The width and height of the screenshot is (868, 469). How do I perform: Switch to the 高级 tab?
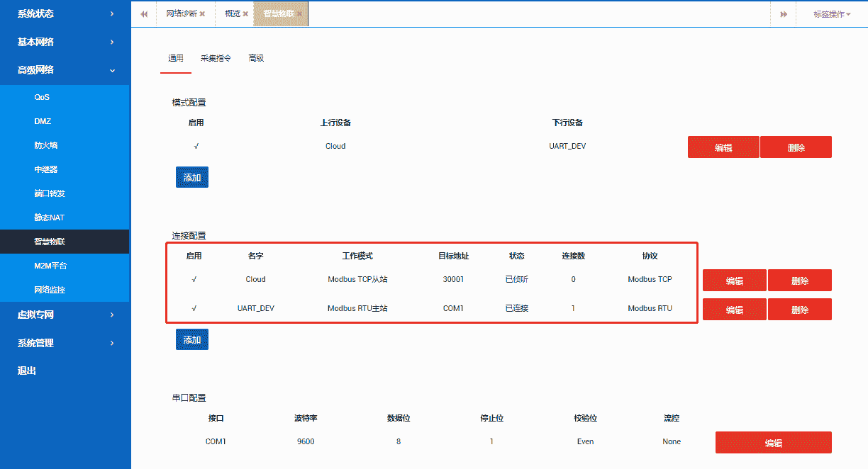pos(256,58)
